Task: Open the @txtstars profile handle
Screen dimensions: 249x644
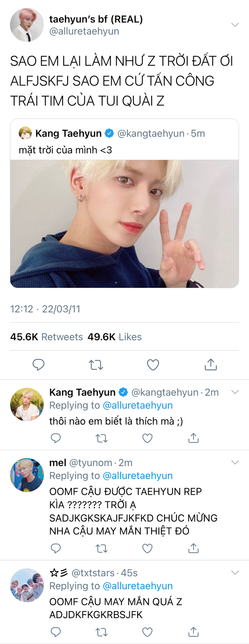Action: (x=93, y=573)
